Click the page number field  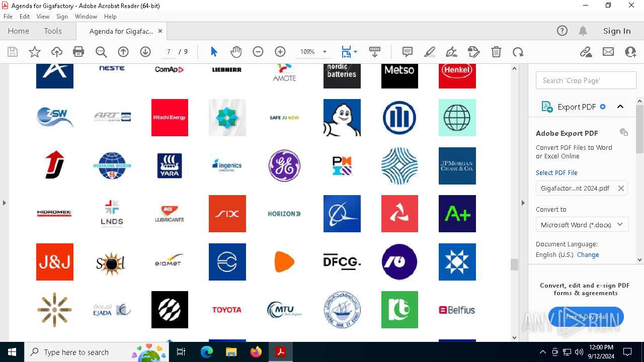[x=169, y=52]
